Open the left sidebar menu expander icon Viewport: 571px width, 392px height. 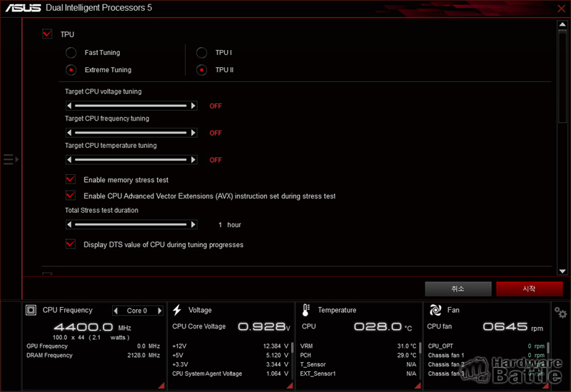(11, 159)
